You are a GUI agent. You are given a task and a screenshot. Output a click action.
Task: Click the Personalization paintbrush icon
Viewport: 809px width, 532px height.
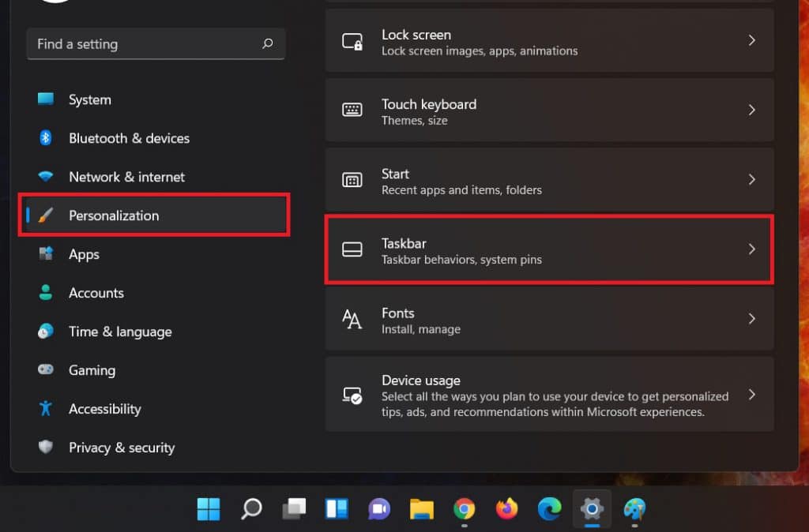pos(45,215)
